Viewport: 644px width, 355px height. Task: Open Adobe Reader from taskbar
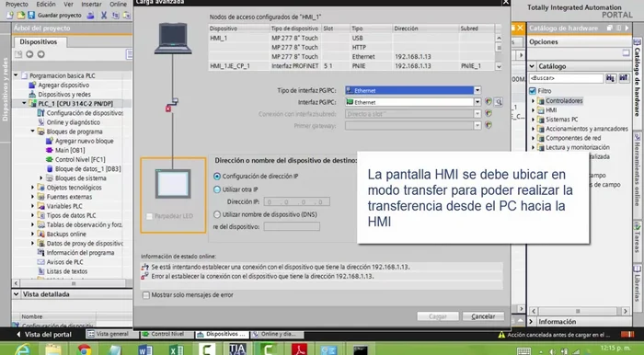click(299, 349)
